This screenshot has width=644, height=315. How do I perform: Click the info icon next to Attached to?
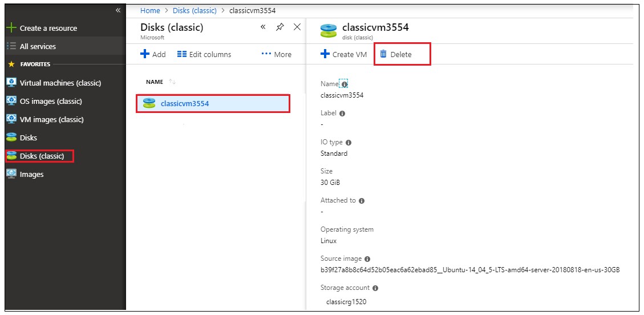(362, 201)
